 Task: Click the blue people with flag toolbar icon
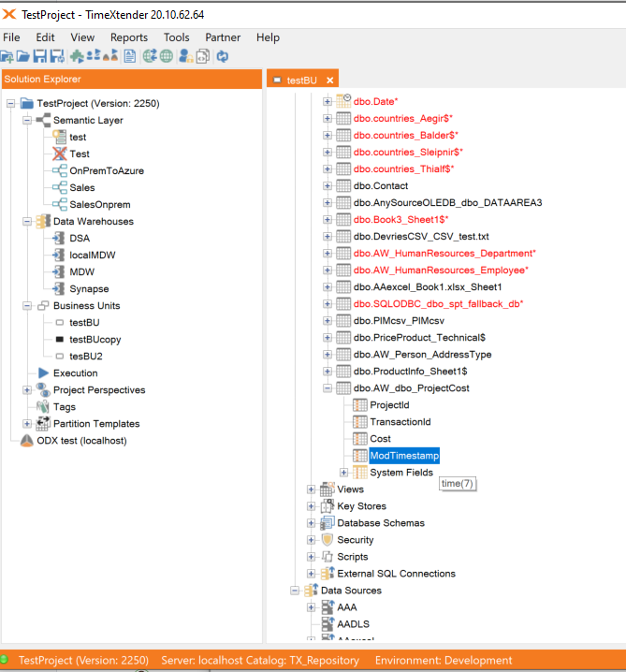[x=94, y=55]
